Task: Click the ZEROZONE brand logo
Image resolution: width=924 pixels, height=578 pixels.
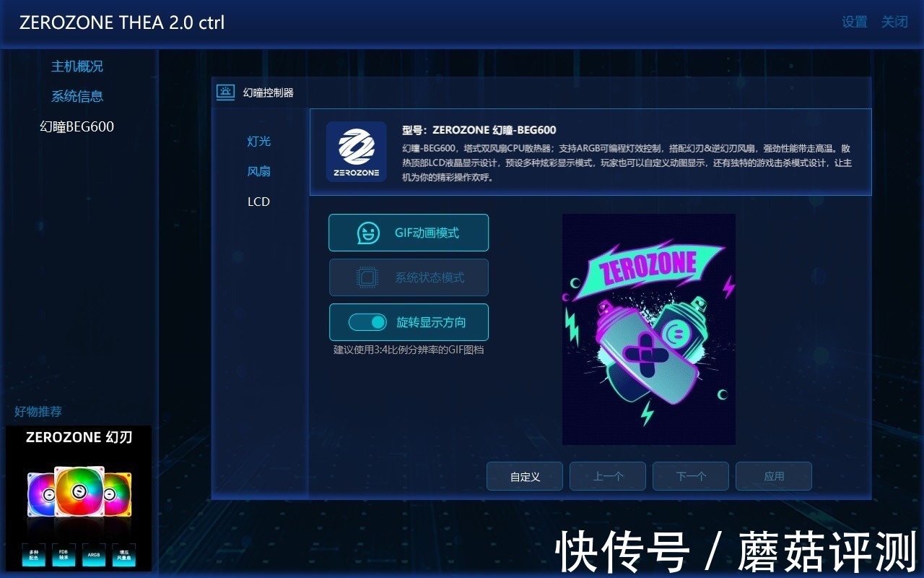Action: (356, 152)
